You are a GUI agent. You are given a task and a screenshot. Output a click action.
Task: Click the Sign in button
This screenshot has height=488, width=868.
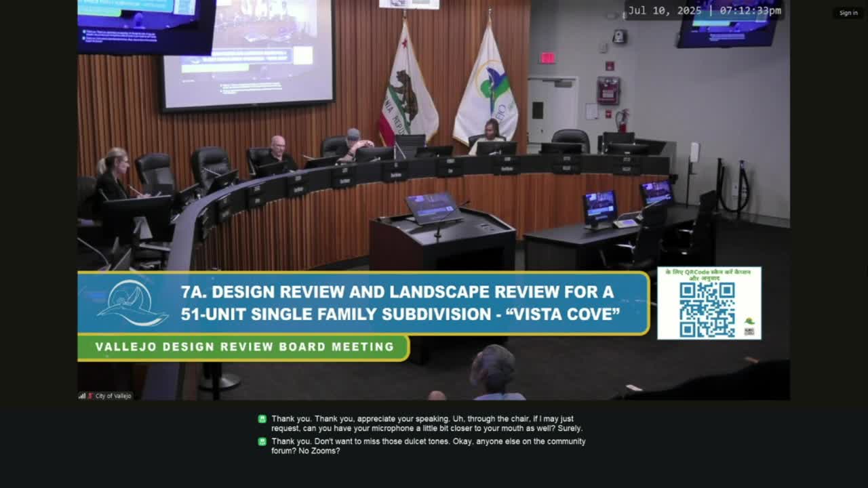pyautogui.click(x=848, y=12)
